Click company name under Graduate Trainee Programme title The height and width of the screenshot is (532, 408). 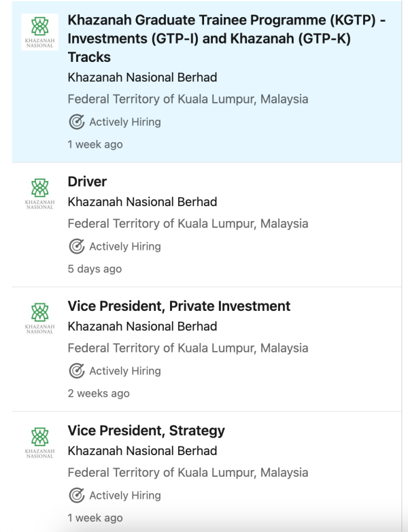(x=142, y=78)
